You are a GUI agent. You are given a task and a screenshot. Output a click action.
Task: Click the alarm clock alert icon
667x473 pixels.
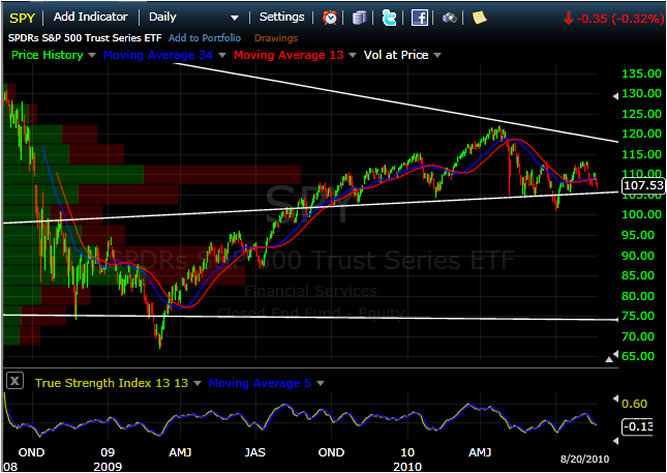click(x=330, y=17)
